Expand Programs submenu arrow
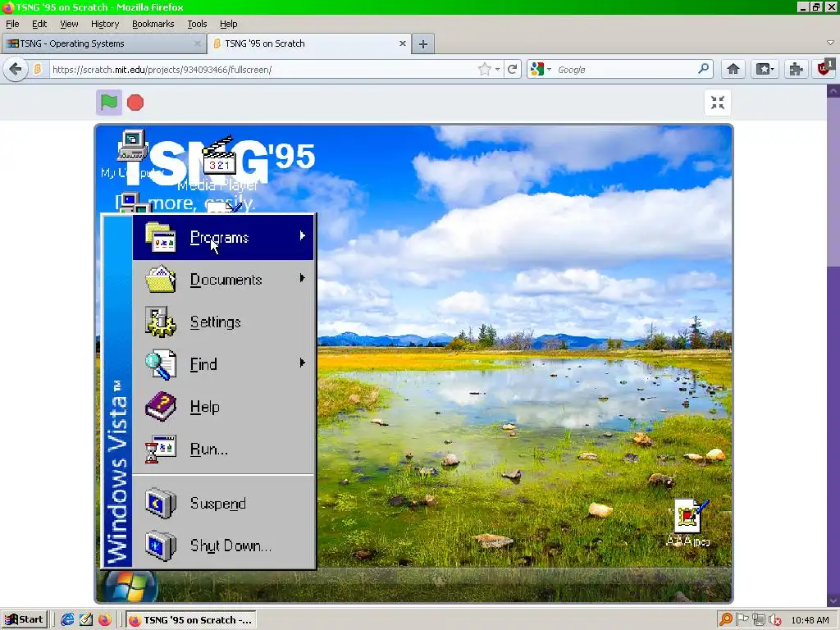 click(x=303, y=235)
